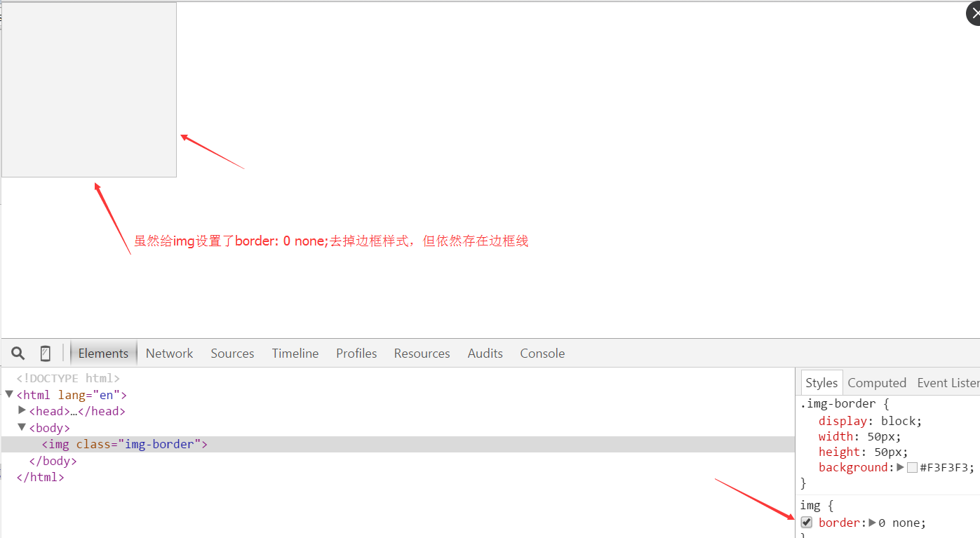The image size is (980, 538).
Task: Open the Timeline tab
Action: tap(295, 354)
